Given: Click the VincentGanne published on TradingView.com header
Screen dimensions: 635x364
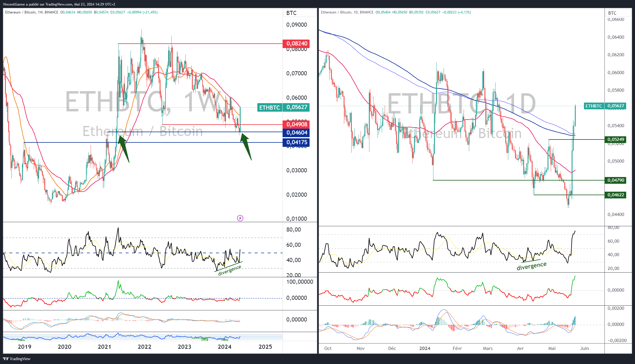Looking at the screenshot, I should point(59,4).
